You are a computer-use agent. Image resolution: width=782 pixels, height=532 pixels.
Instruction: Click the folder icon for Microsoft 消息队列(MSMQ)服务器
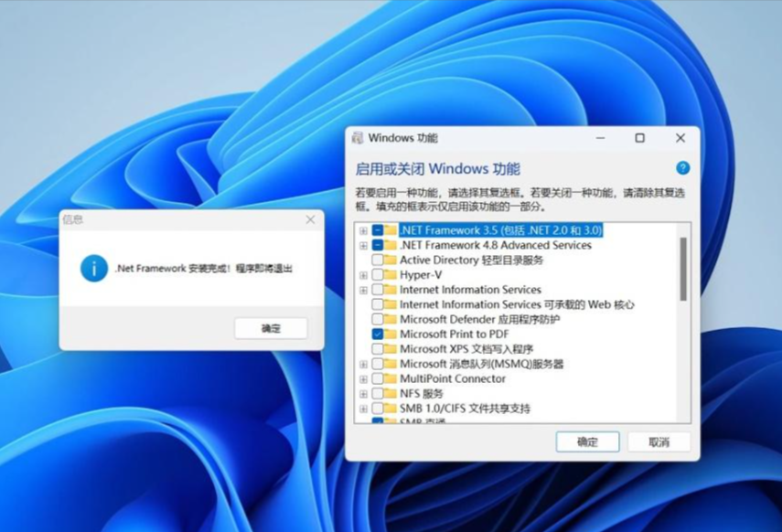391,364
